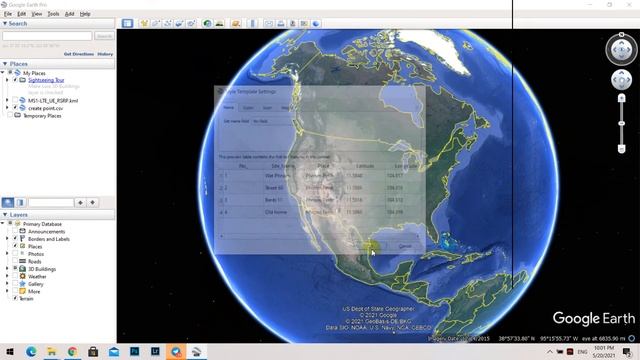
Task: Click the Search button
Action: point(104,36)
